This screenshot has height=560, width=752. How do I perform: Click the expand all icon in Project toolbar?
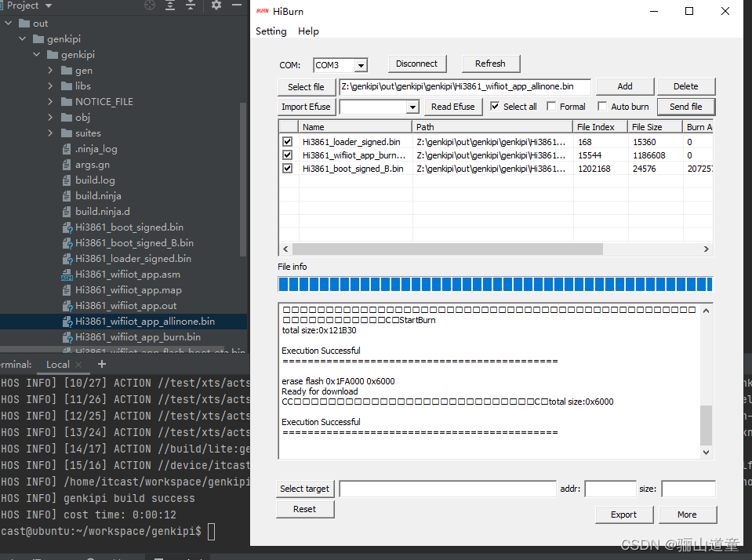point(170,5)
